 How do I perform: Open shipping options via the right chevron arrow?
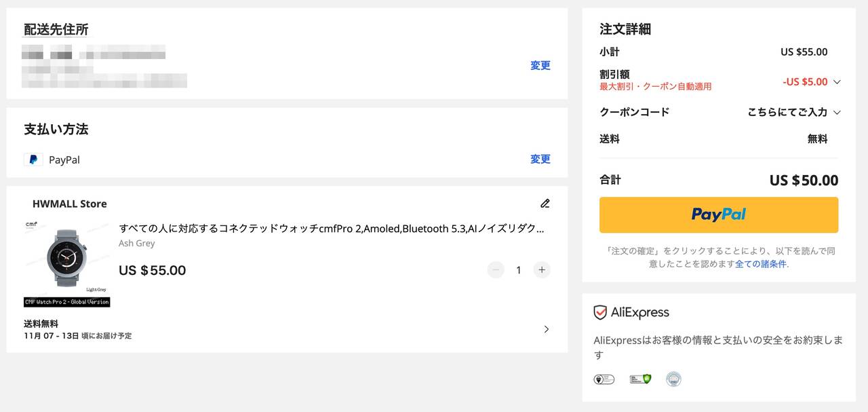(x=547, y=329)
